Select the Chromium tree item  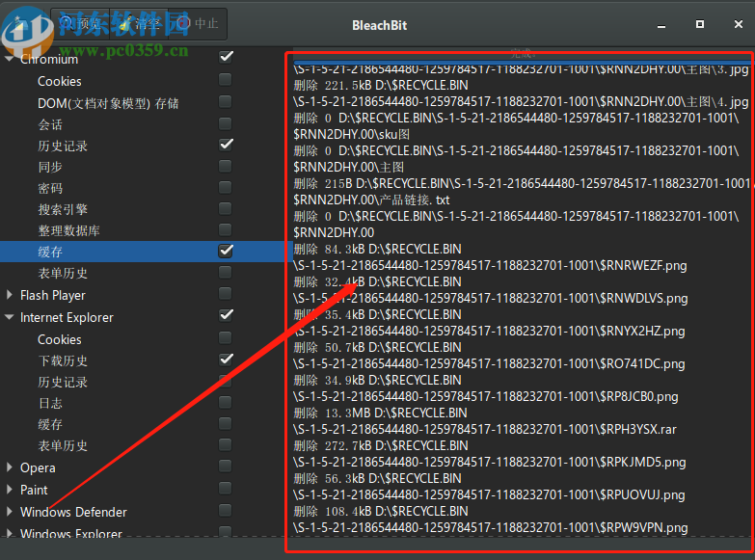(x=49, y=59)
